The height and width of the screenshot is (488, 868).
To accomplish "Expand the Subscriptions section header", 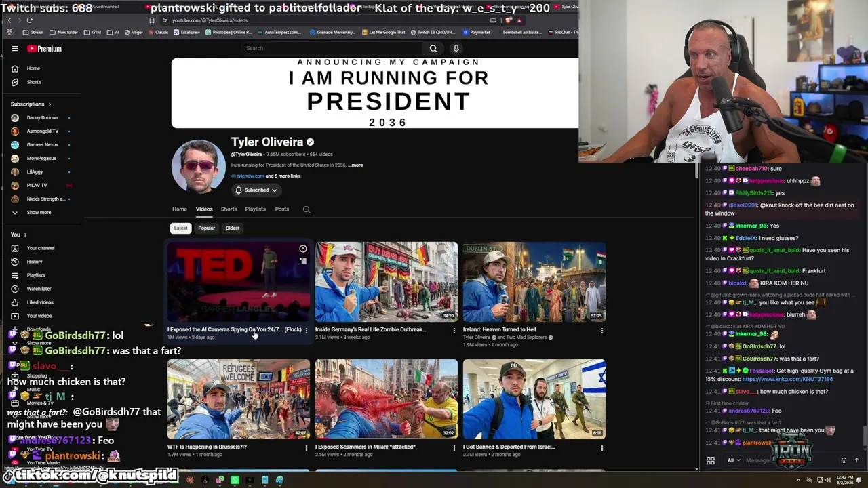I will (x=31, y=104).
